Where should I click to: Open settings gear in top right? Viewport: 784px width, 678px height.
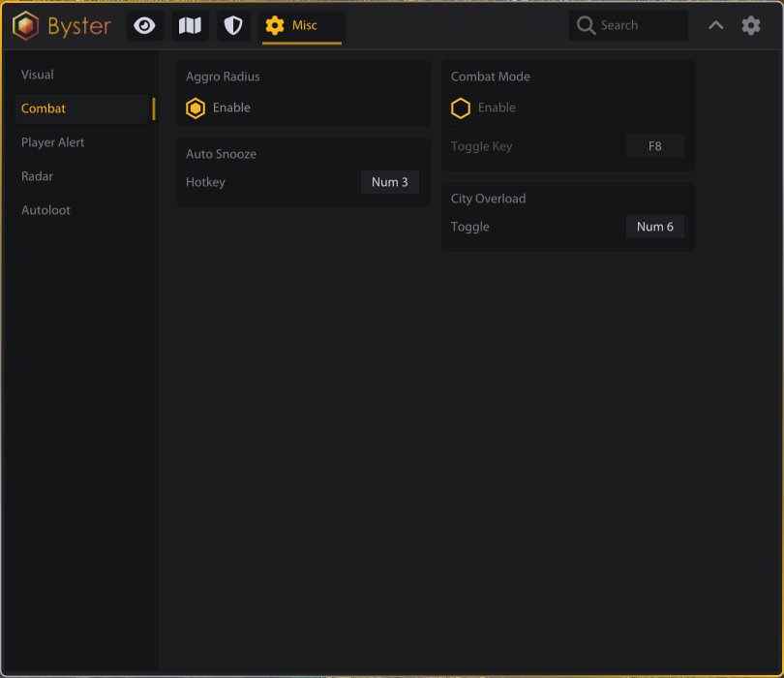pos(750,25)
